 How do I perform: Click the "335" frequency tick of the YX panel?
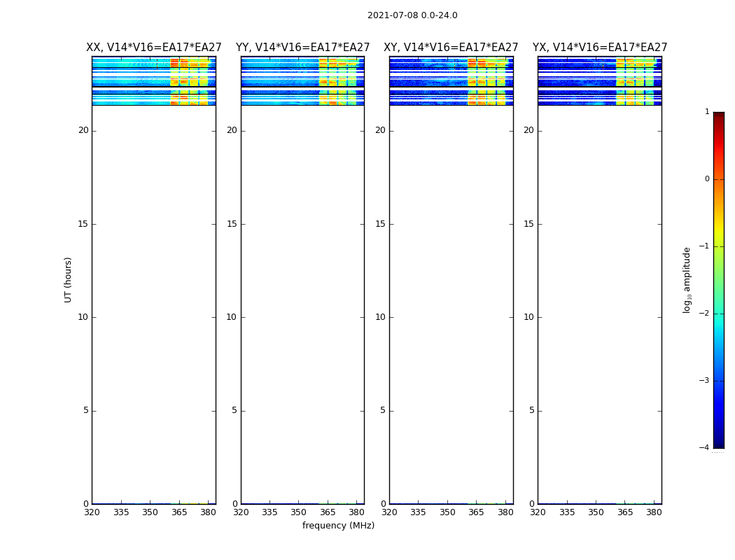[567, 512]
